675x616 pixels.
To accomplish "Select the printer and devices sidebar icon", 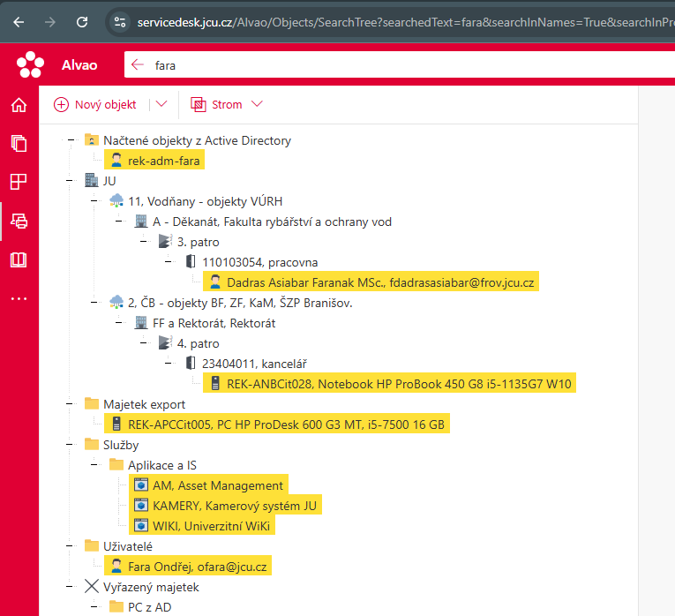I will click(x=19, y=221).
